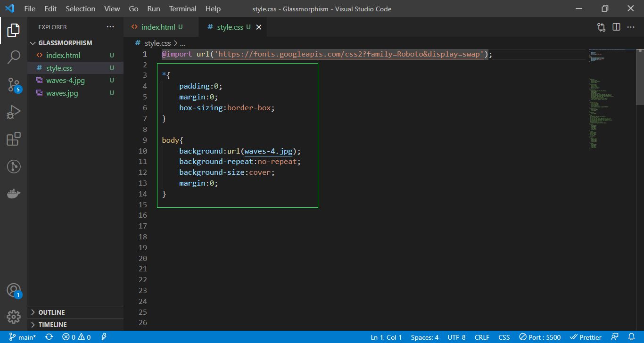
Task: Click breadcrumb chevron ellipsis after style.css
Action: (x=182, y=43)
